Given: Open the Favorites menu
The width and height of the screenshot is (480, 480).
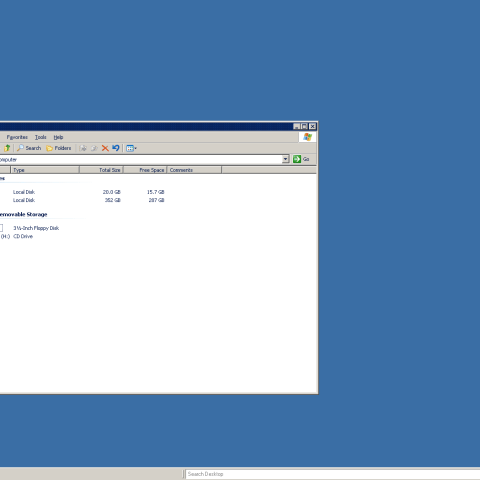Looking at the screenshot, I should 17,137.
